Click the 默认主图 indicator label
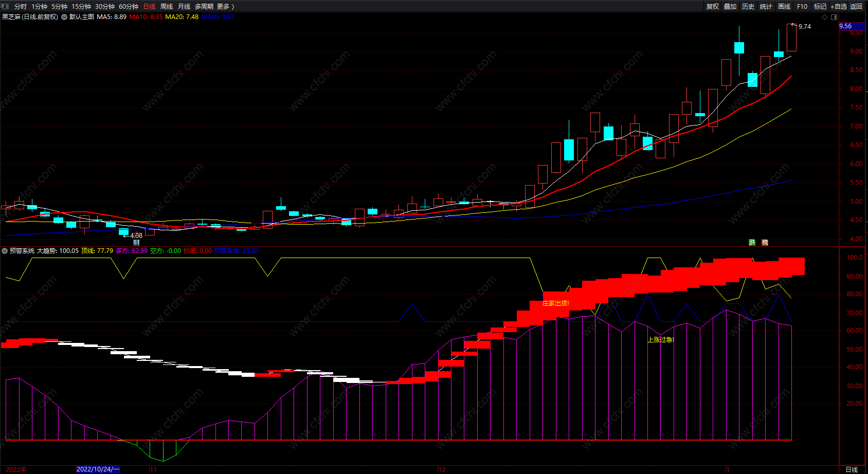 [x=82, y=17]
